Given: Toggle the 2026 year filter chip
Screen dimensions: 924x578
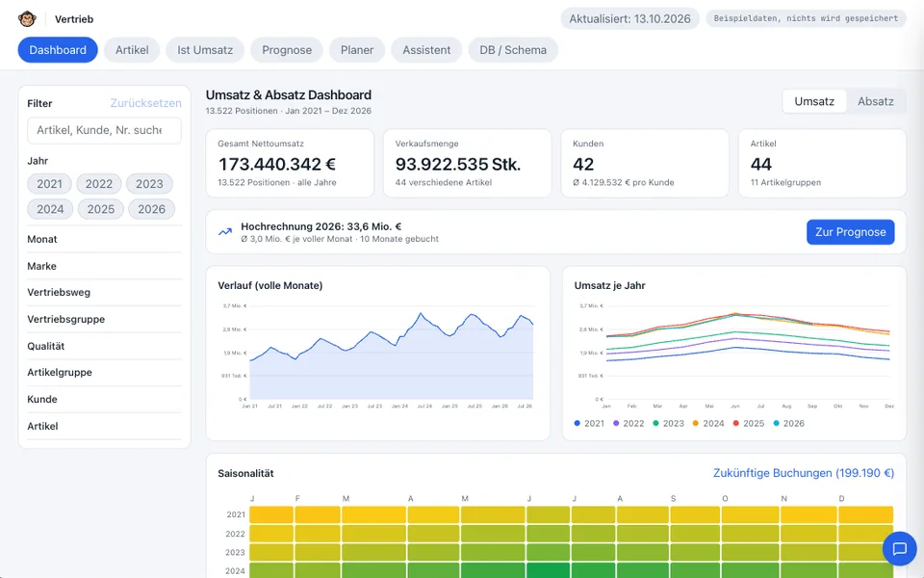Looking at the screenshot, I should [151, 209].
